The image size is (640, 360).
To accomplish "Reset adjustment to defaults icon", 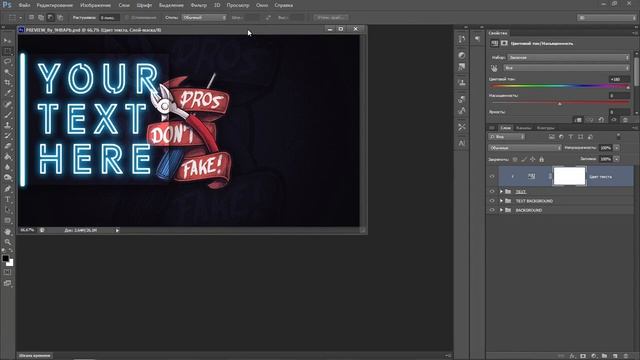I will [601, 120].
